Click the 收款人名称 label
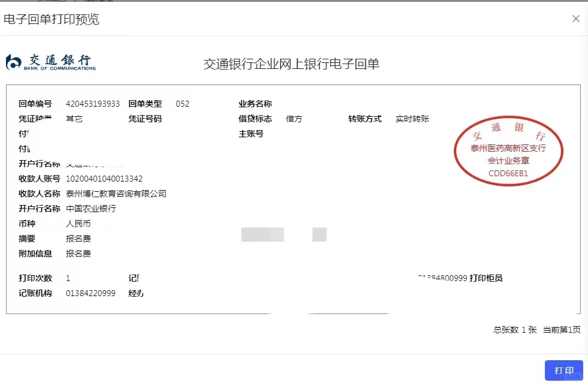 (x=40, y=194)
